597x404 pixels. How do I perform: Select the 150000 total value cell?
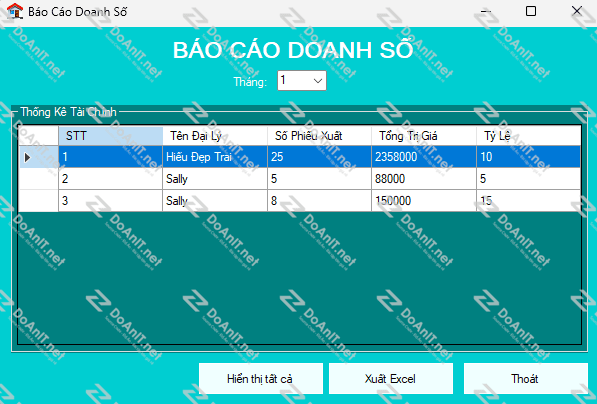(424, 201)
